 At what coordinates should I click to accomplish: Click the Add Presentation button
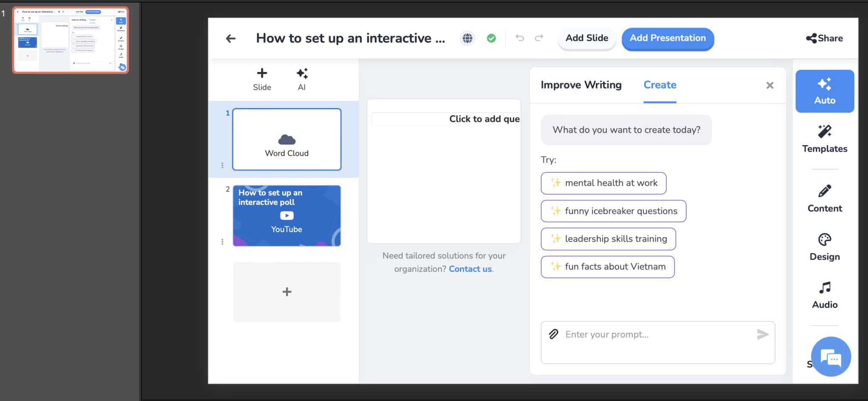click(667, 38)
